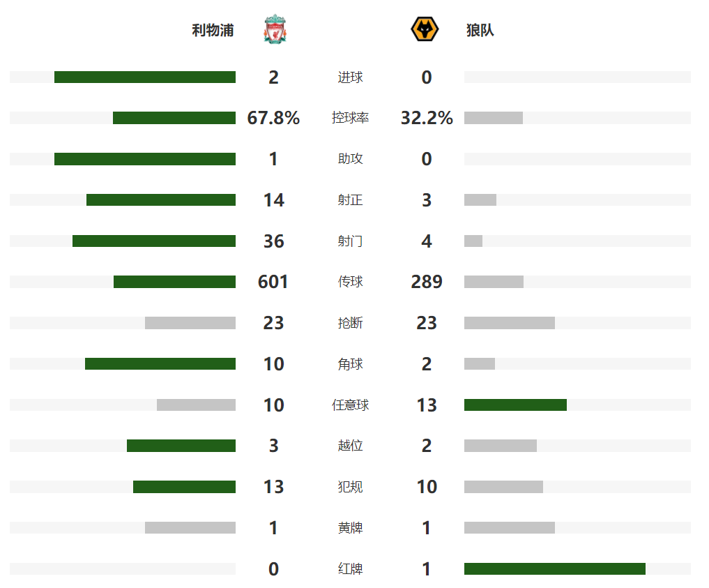Viewport: 709px width, 588px height.
Task: Click Liverpool's 67.8% possession value
Action: pyautogui.click(x=273, y=118)
